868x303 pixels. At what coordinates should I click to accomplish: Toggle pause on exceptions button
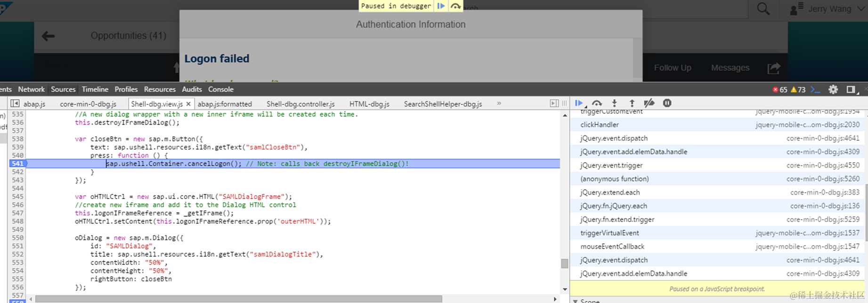point(667,103)
